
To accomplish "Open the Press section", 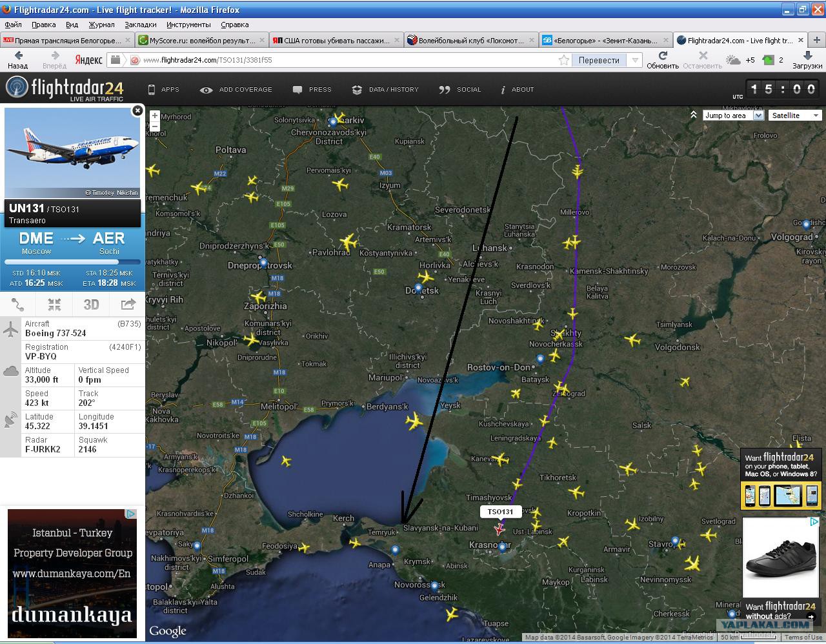I will click(x=312, y=90).
